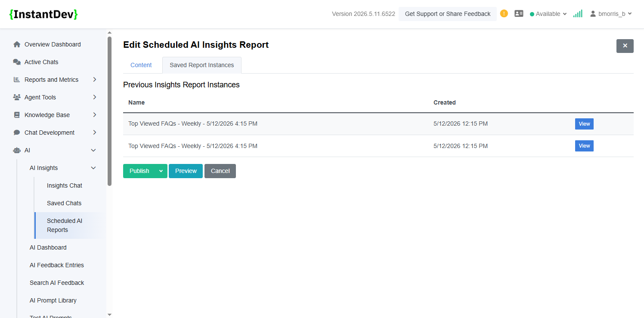Click the Knowledge Base book icon
This screenshot has width=644, height=318.
coord(17,115)
